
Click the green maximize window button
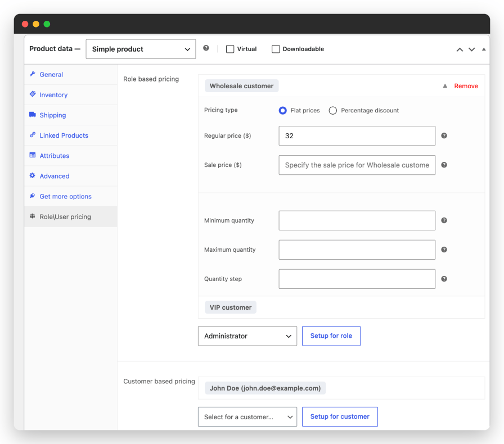tap(47, 24)
